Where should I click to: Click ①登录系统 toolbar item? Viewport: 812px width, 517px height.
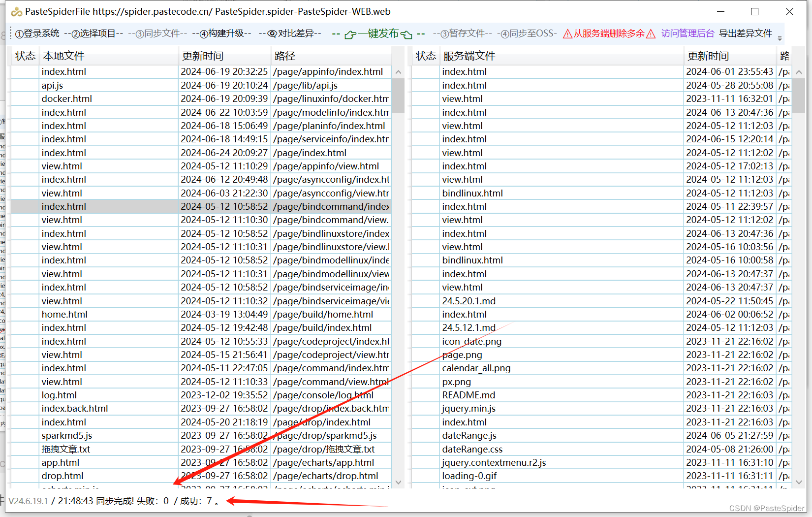pyautogui.click(x=37, y=33)
